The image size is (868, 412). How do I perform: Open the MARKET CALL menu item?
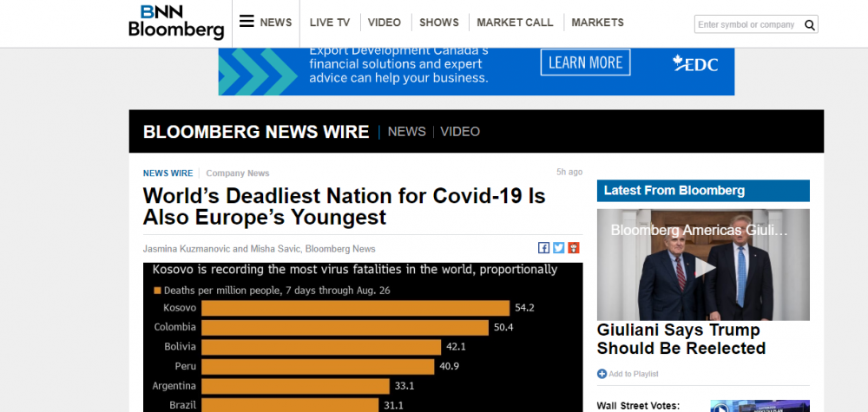[x=515, y=23]
